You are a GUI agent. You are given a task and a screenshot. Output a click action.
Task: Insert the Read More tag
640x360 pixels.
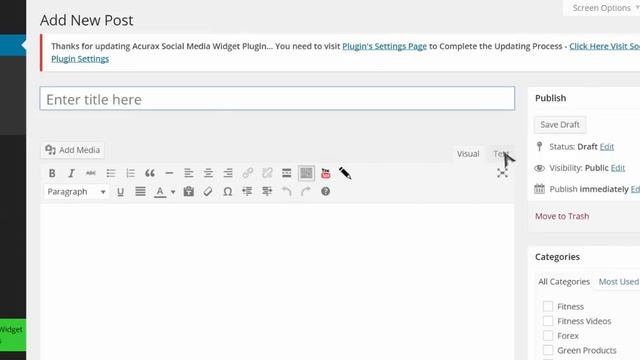point(287,173)
